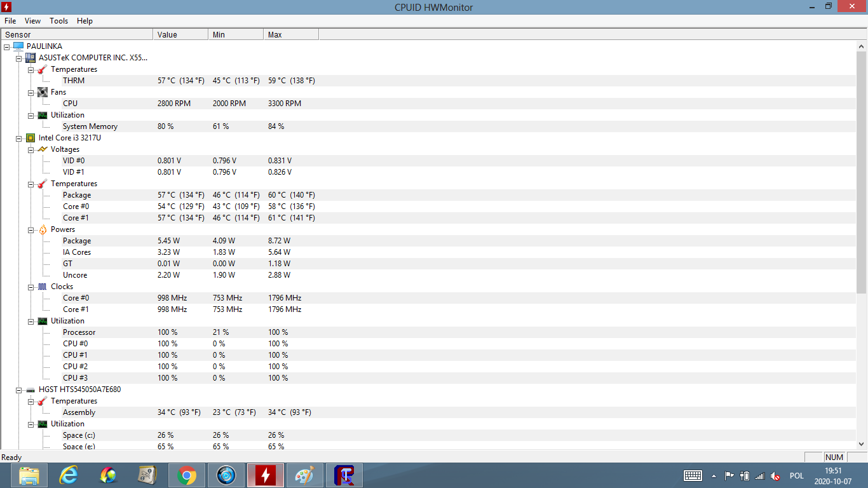Viewport: 868px width, 488px height.
Task: Collapse the Fans node
Action: pos(31,92)
